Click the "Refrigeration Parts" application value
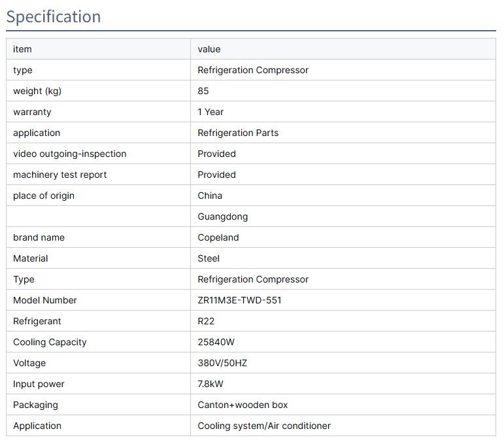 [x=238, y=133]
